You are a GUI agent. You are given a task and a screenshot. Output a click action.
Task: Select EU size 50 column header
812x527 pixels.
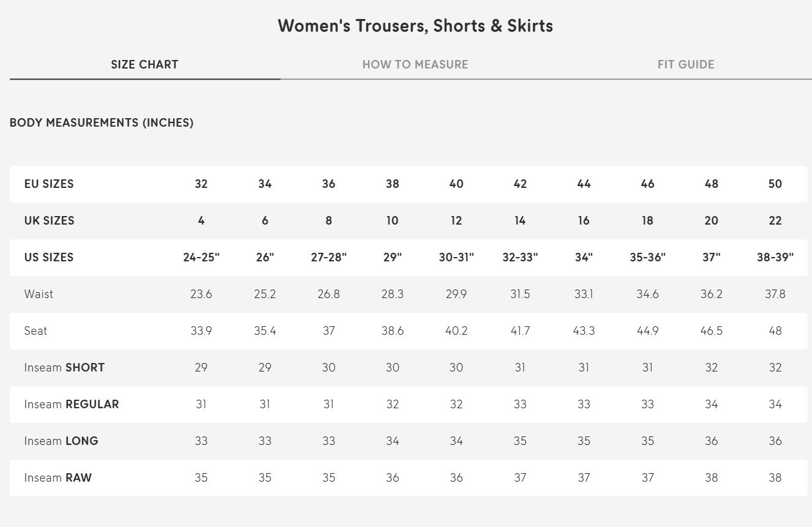(775, 184)
